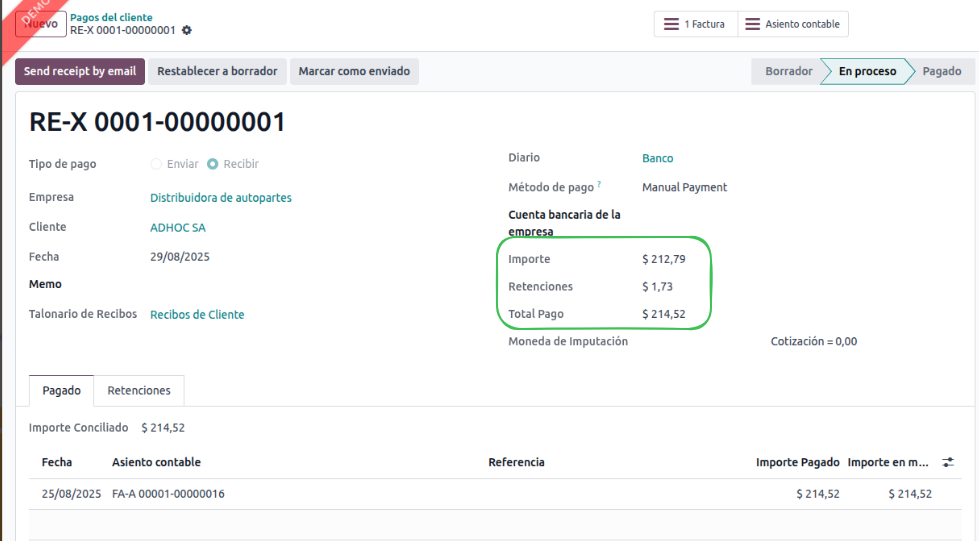Viewport: 979px width, 541px height.
Task: Open column settings icon in table header
Action: point(948,462)
